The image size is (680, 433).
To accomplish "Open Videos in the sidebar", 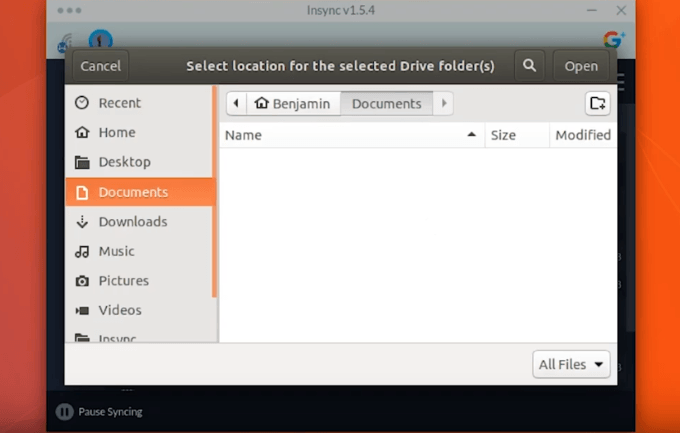I will pyautogui.click(x=139, y=310).
